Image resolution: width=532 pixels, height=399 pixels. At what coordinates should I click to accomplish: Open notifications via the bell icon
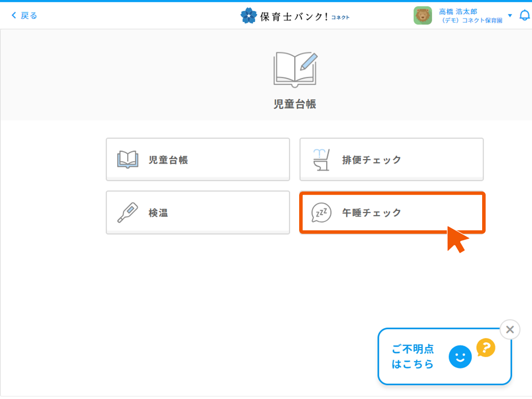point(525,16)
